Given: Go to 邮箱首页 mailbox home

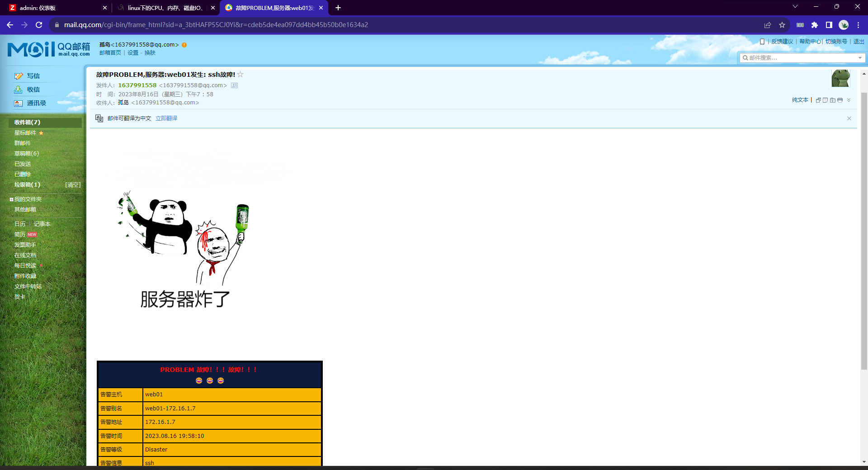Looking at the screenshot, I should 110,53.
